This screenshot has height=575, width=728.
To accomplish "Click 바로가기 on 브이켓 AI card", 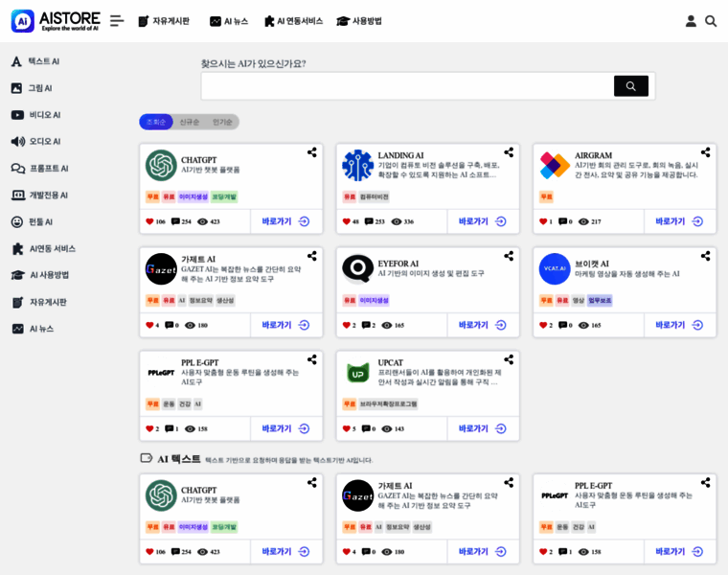I will [x=680, y=325].
